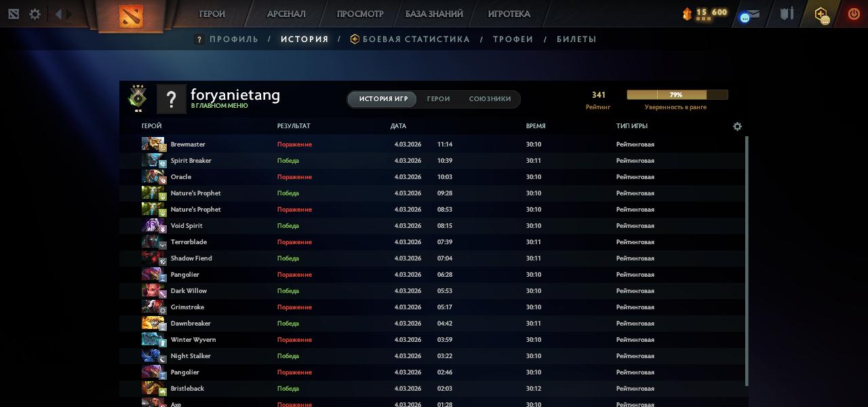This screenshot has height=407, width=868.
Task: Switch to the Трофеи tab
Action: tap(513, 39)
